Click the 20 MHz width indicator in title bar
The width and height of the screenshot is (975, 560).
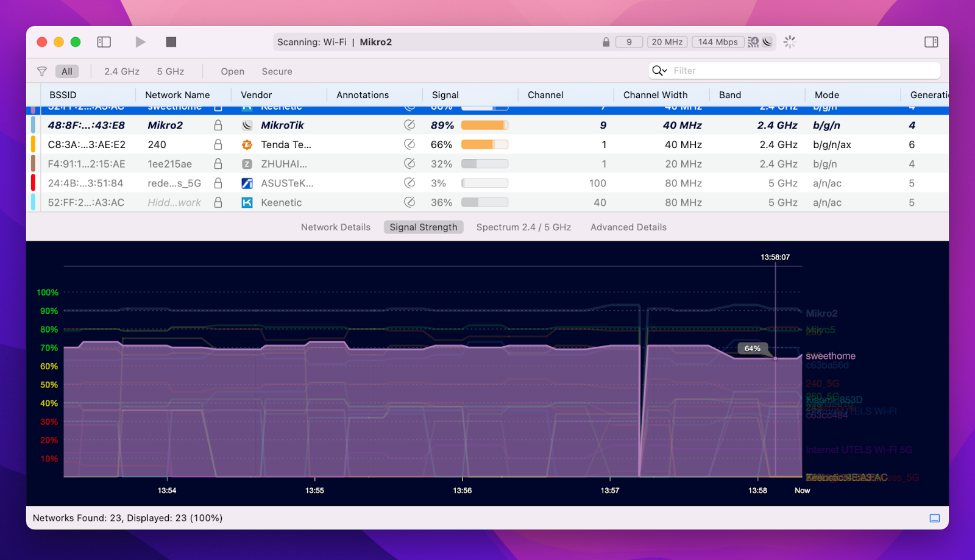tap(667, 42)
